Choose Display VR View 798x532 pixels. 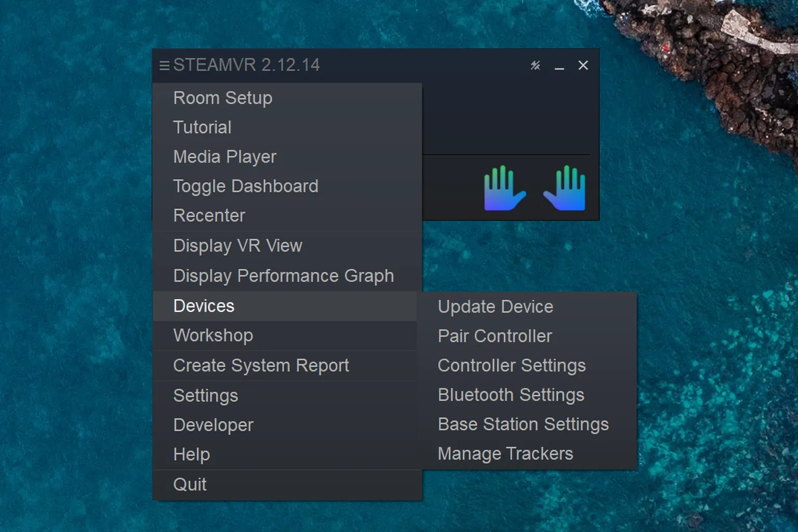[288, 246]
